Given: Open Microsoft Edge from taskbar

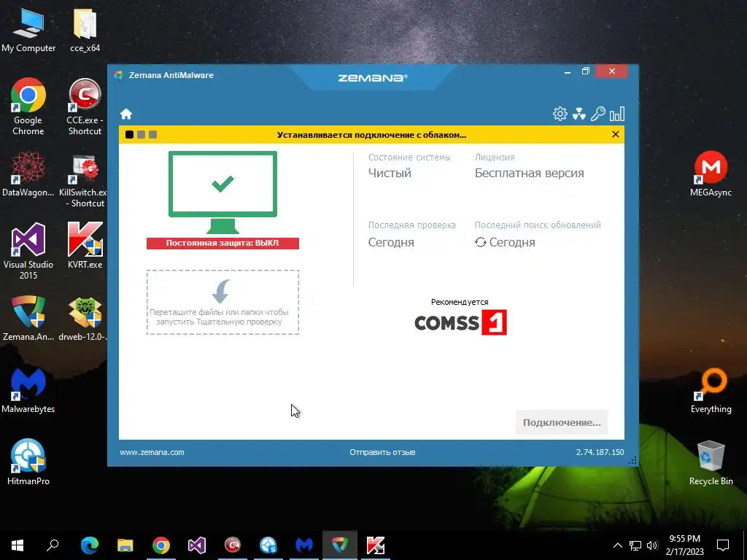Looking at the screenshot, I should [90, 545].
